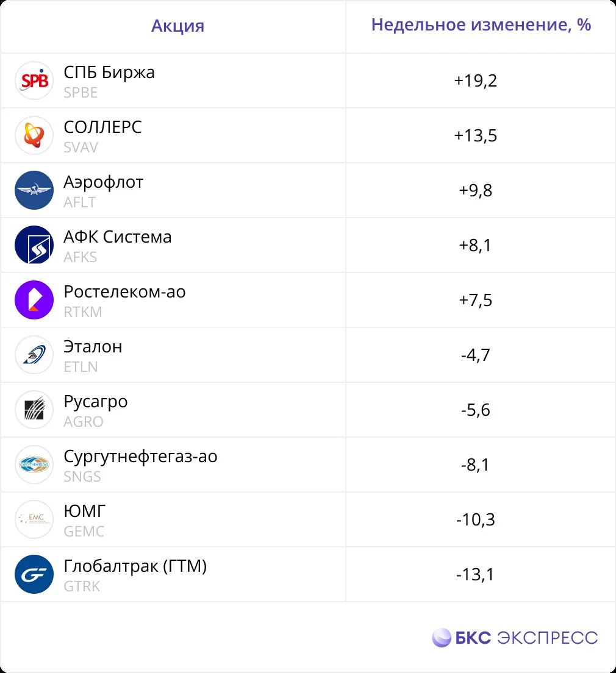Click the Глобалтрак (ГТМ) stock name
Viewport: 616px width, 673px height.
[x=135, y=566]
